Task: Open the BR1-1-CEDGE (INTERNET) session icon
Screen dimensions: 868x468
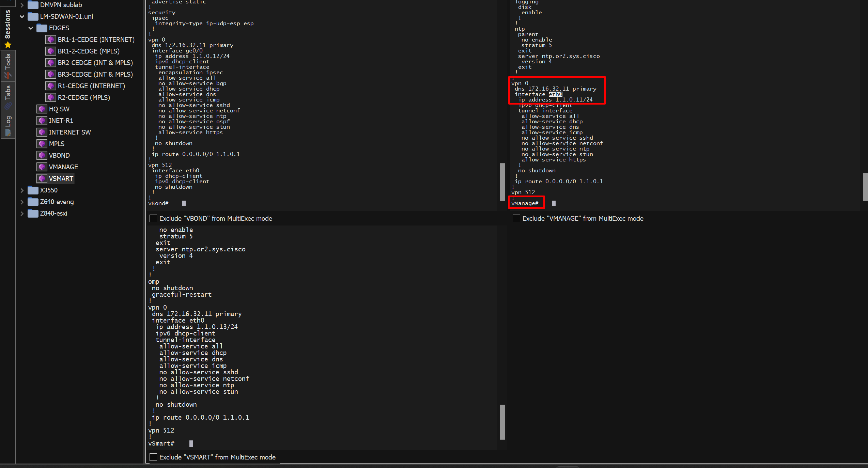Action: pyautogui.click(x=50, y=40)
